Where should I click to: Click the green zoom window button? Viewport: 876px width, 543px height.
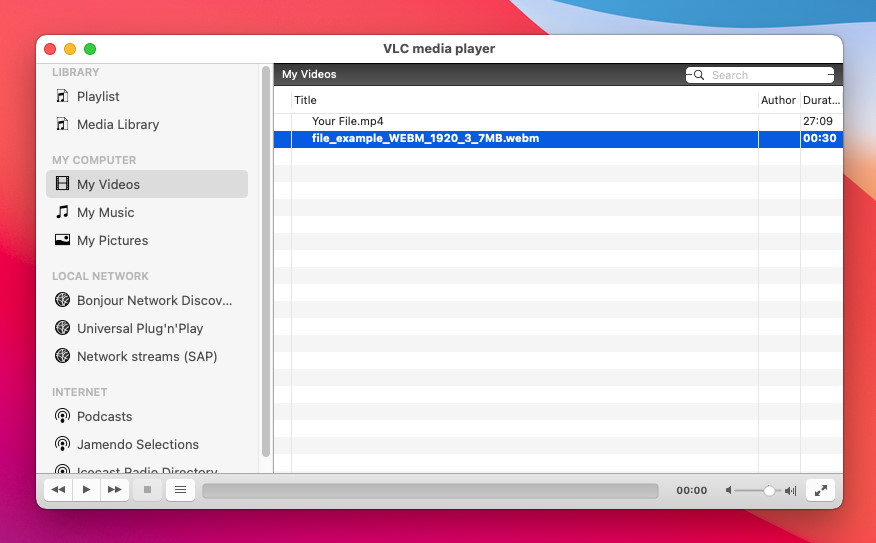click(90, 49)
